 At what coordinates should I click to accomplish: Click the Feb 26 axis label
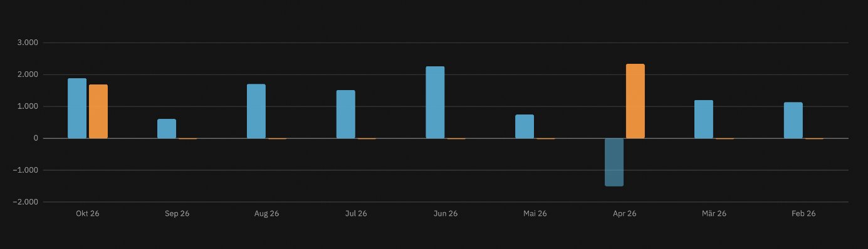click(x=803, y=213)
